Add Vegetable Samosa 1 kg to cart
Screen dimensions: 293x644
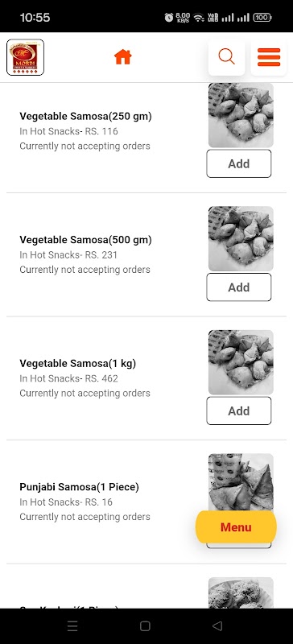click(239, 411)
